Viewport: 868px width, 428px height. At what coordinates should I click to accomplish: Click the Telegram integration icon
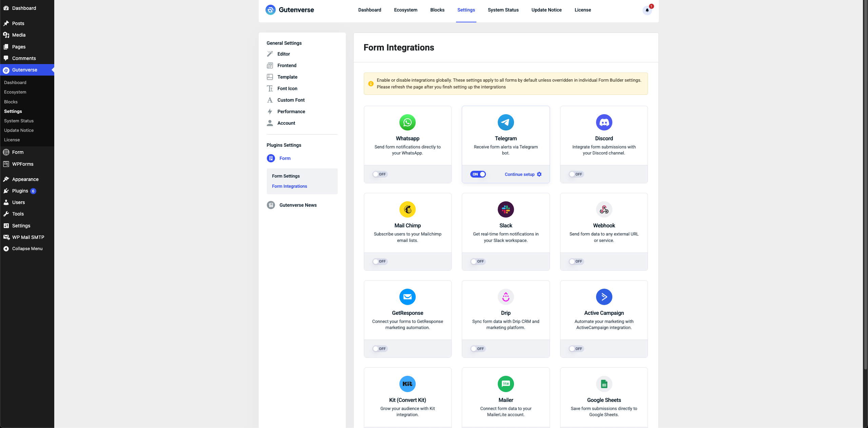click(506, 122)
